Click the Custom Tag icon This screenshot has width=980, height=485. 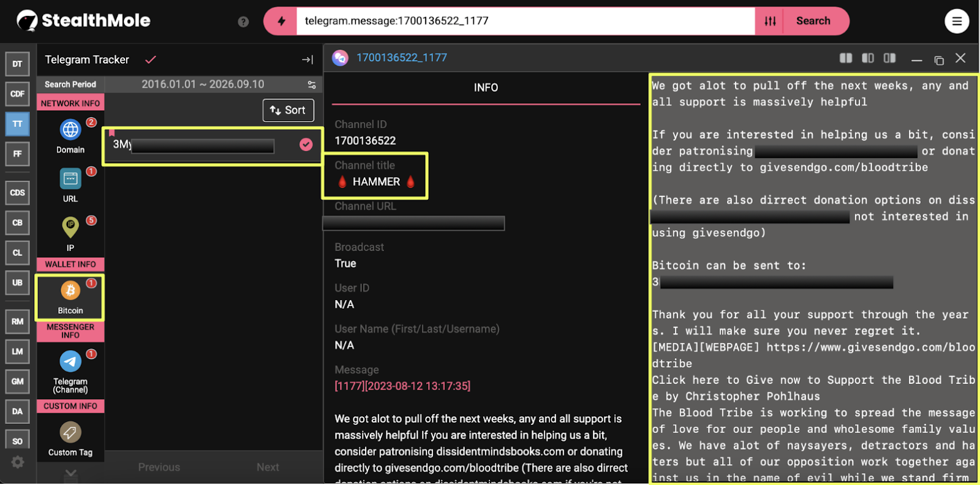(70, 432)
